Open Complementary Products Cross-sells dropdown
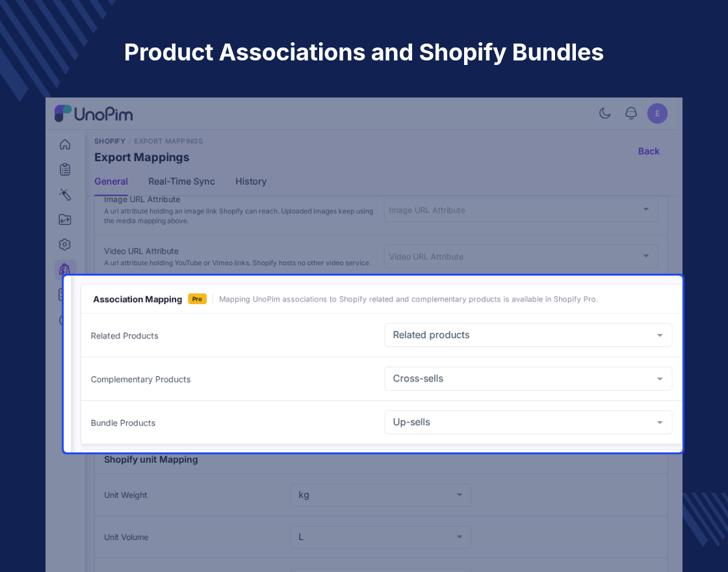This screenshot has height=572, width=728. click(x=528, y=379)
